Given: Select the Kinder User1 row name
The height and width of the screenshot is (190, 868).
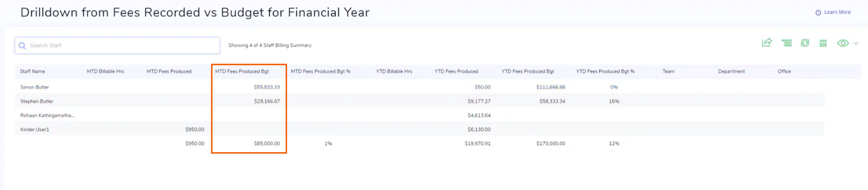Looking at the screenshot, I should [34, 129].
